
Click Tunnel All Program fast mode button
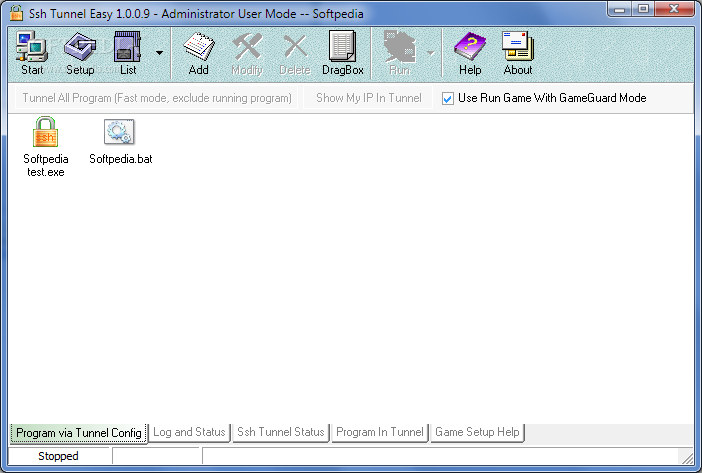coord(157,98)
